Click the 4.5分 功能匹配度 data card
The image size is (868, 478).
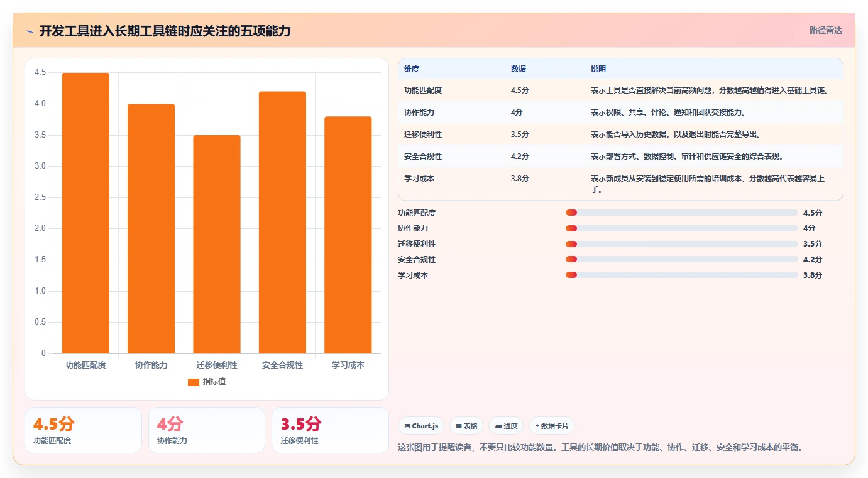click(x=83, y=430)
